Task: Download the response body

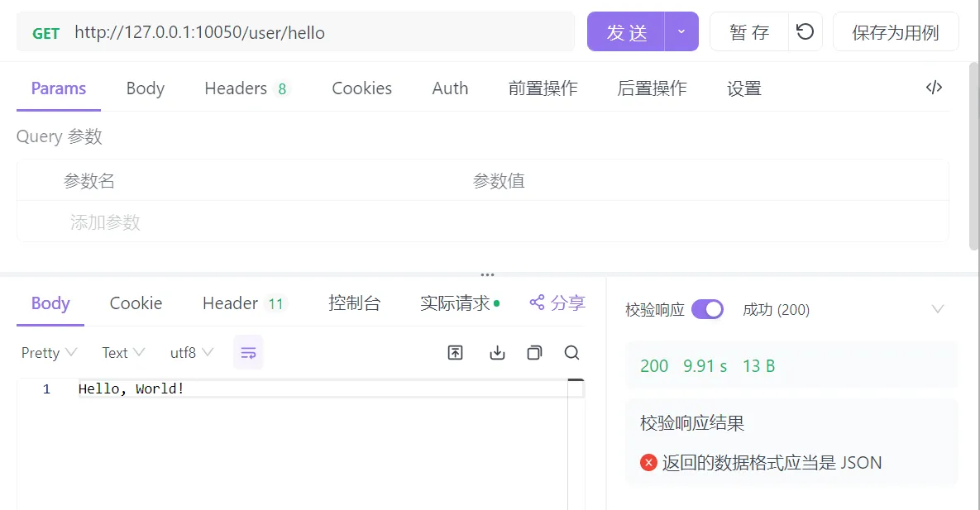Action: click(x=497, y=352)
